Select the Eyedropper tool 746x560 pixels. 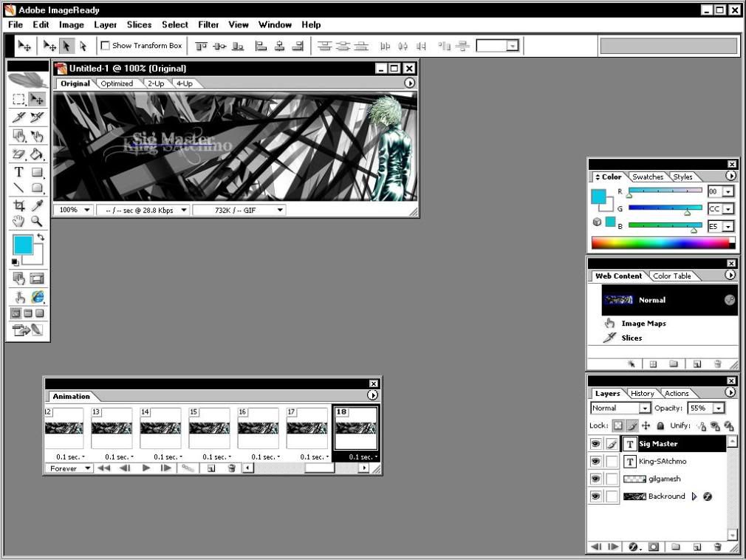[37, 205]
